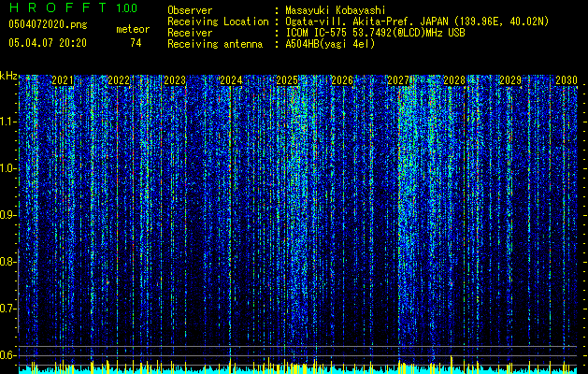Click the 0.8 kHz axis tick label
This screenshot has width=588, height=374.
(x=7, y=262)
